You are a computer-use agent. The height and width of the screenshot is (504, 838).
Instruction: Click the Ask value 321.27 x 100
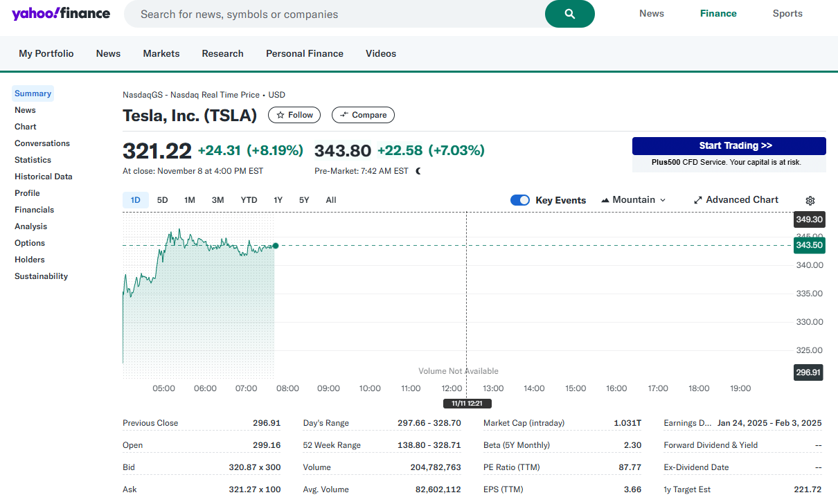255,489
